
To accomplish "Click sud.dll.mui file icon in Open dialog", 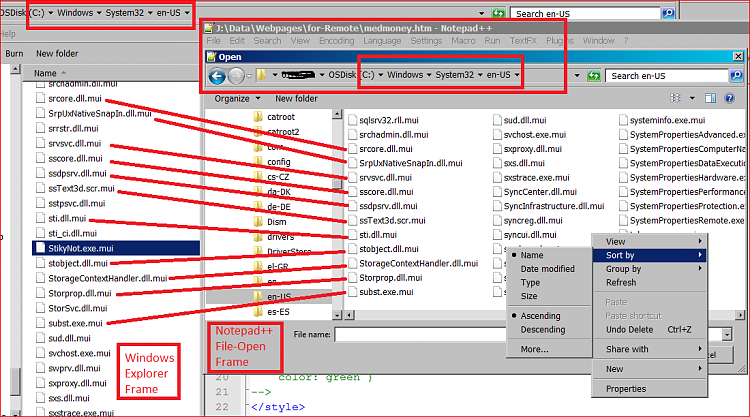I will click(x=497, y=120).
